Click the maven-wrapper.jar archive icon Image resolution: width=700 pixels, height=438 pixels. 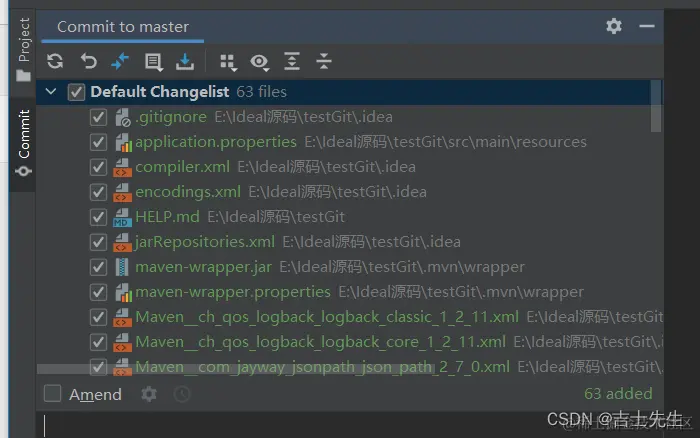122,267
